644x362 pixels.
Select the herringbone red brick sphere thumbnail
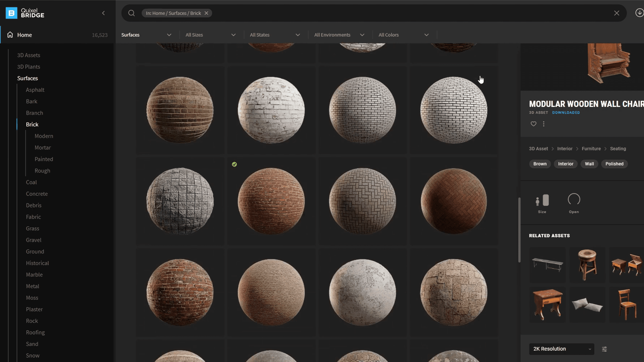[x=453, y=201]
